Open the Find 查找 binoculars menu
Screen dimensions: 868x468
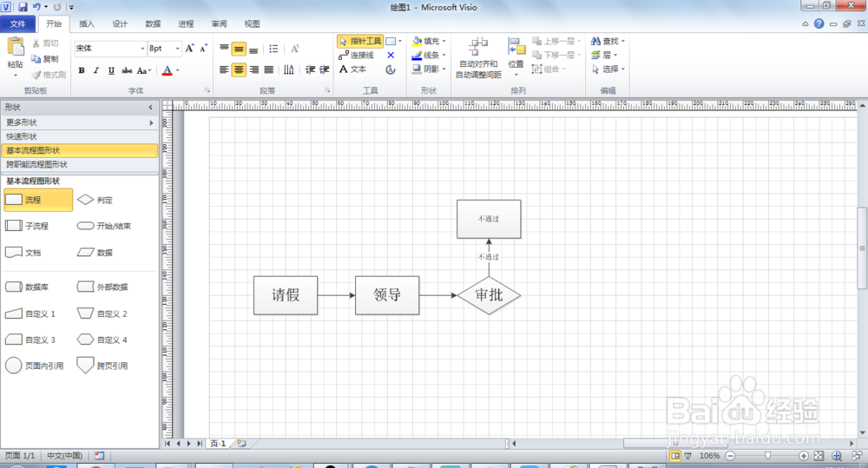pos(608,41)
